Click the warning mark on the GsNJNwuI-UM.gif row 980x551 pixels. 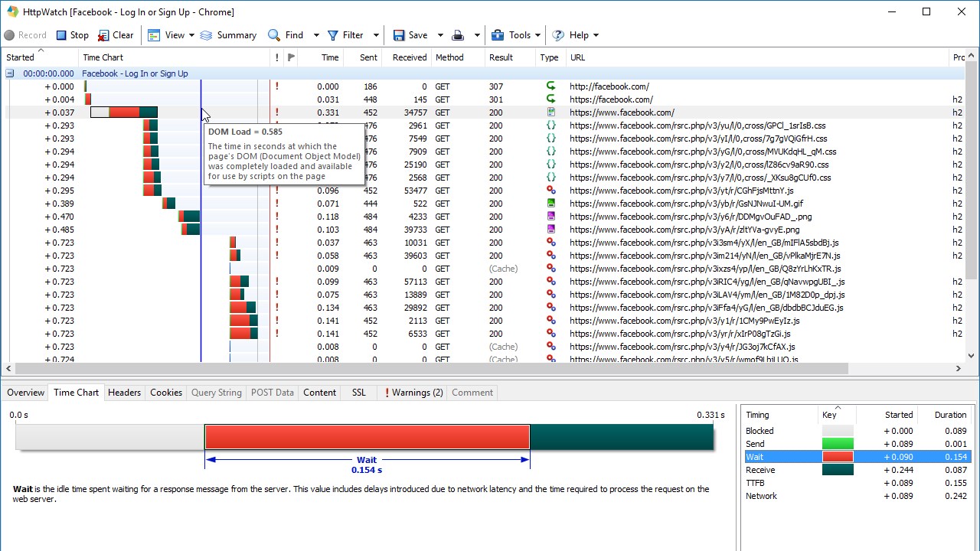[276, 204]
